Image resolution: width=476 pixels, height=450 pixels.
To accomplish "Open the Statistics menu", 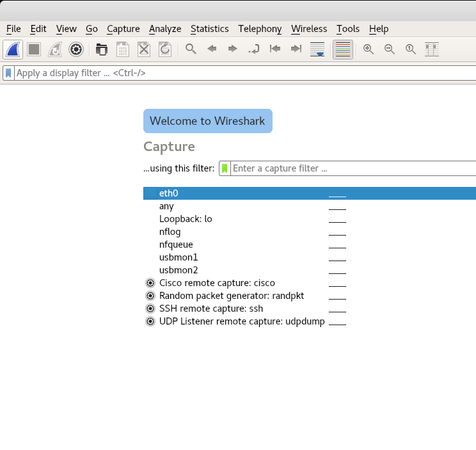I will point(209,29).
